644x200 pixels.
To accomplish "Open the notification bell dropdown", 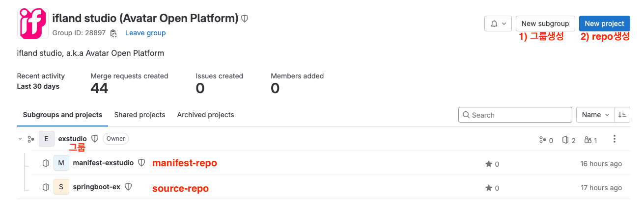I will tap(498, 24).
